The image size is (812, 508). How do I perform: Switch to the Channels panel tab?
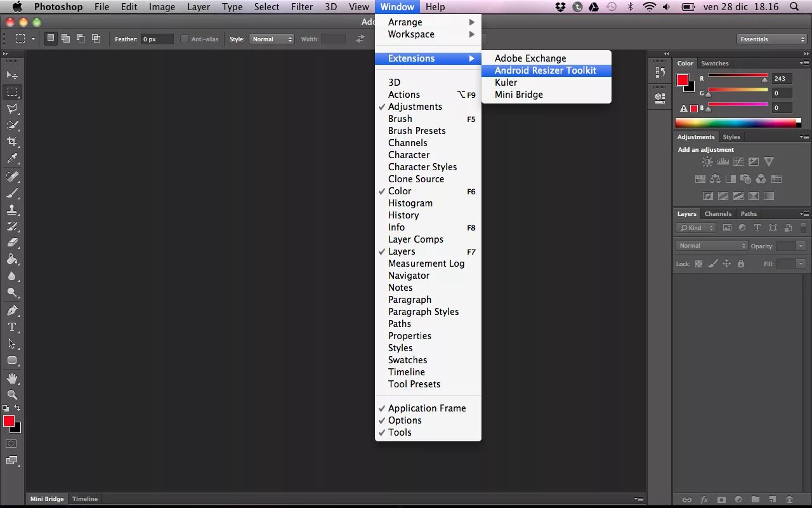(718, 214)
